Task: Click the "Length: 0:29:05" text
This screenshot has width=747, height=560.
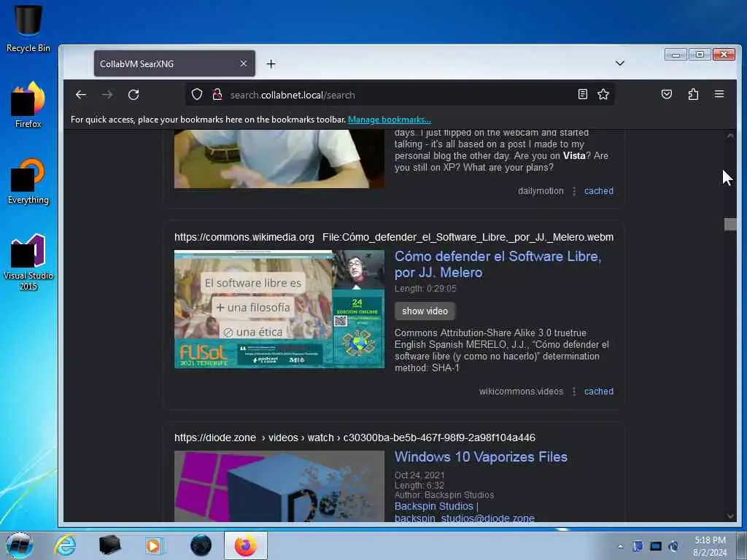Action: pyautogui.click(x=425, y=289)
